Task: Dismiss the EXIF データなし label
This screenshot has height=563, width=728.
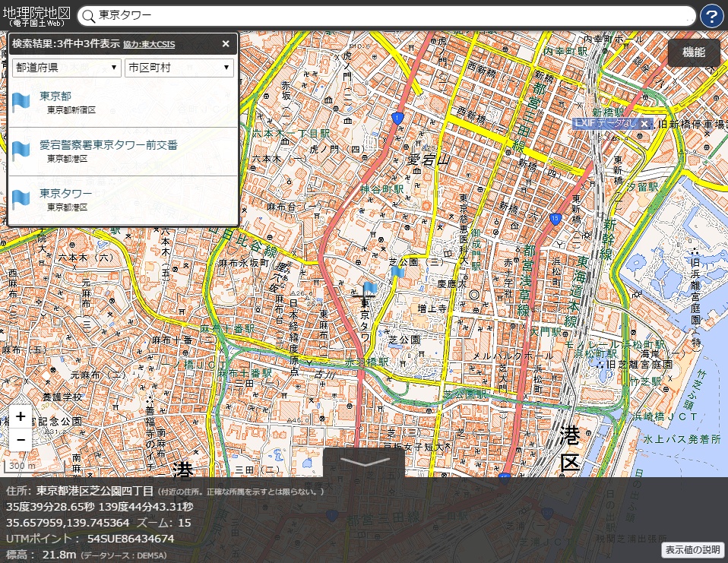Action: (644, 124)
